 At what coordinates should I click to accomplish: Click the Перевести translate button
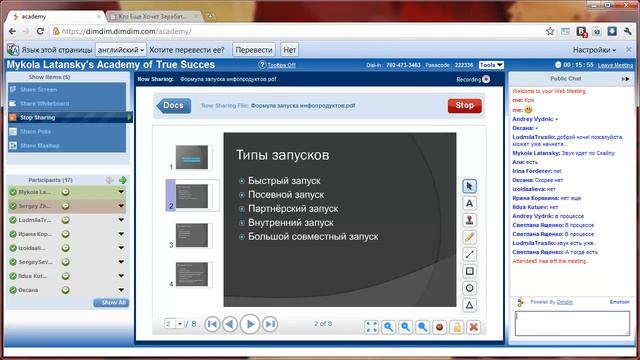254,50
